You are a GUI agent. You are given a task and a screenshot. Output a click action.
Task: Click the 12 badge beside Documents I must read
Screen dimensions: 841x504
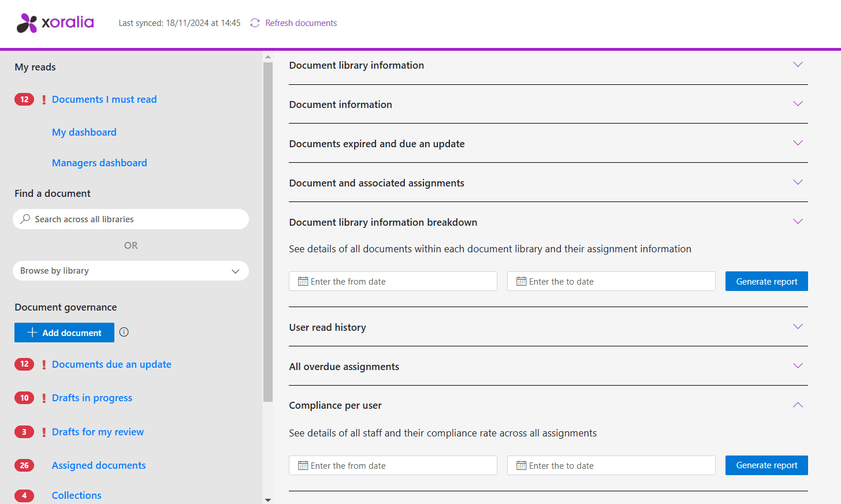pyautogui.click(x=24, y=99)
